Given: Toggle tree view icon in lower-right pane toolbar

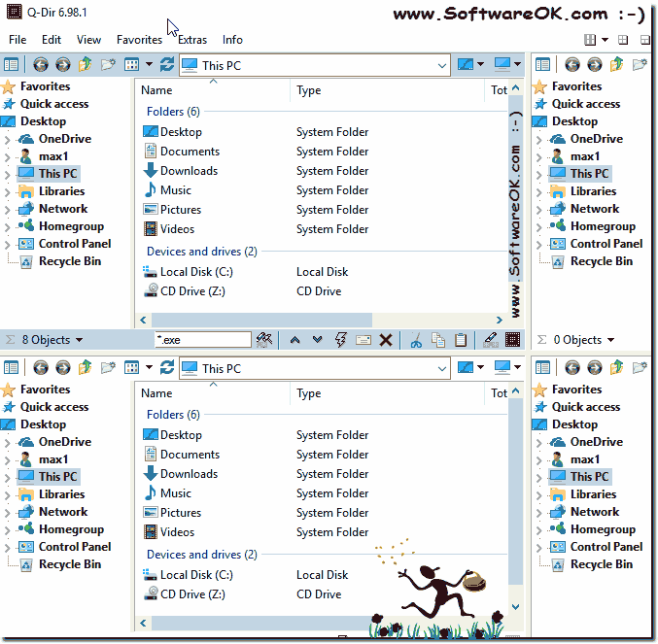Looking at the screenshot, I should [x=542, y=368].
